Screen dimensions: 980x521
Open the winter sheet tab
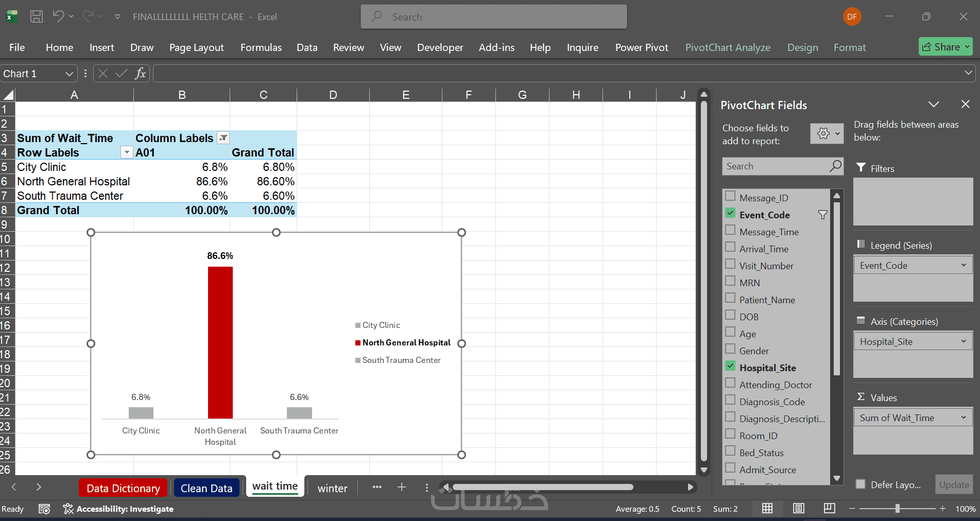(332, 488)
